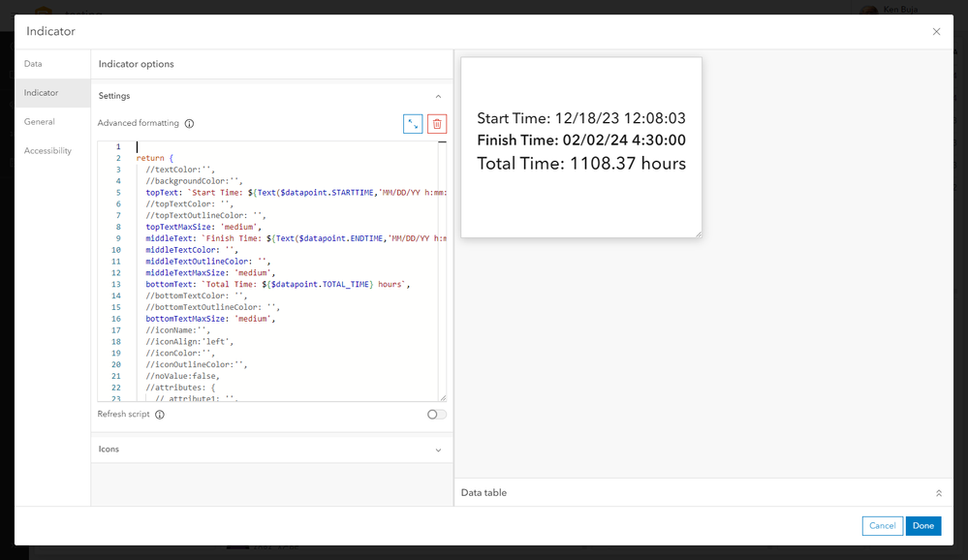Viewport: 968px width, 560px height.
Task: Select the bottomTextMaxSize: 'medium' line
Action: click(210, 319)
